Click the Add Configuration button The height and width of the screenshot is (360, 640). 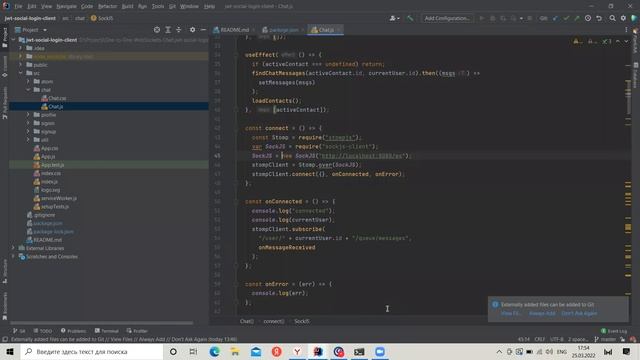click(x=447, y=18)
